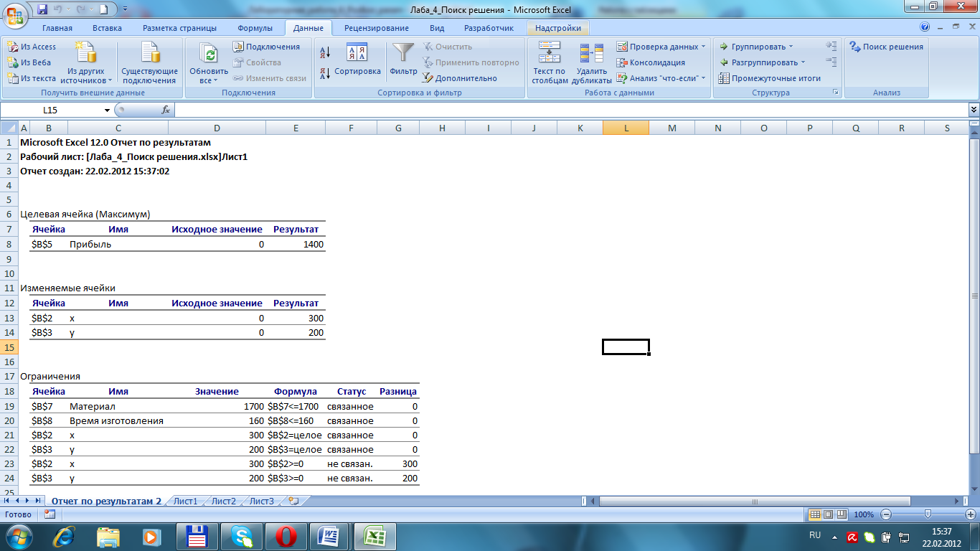The height and width of the screenshot is (551, 980).
Task: Open Разработчик ribbon tab
Action: point(489,28)
